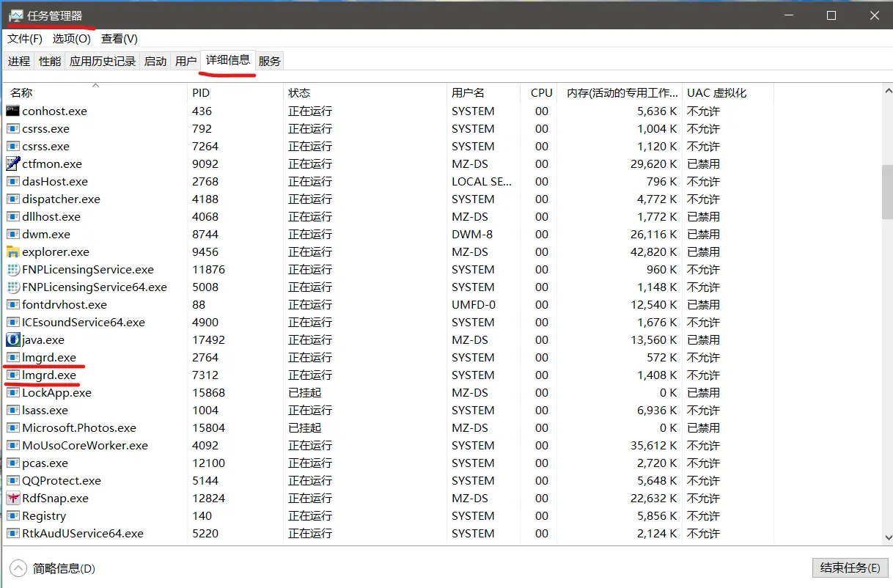Click the java.exe process icon
The width and height of the screenshot is (893, 588).
(12, 339)
